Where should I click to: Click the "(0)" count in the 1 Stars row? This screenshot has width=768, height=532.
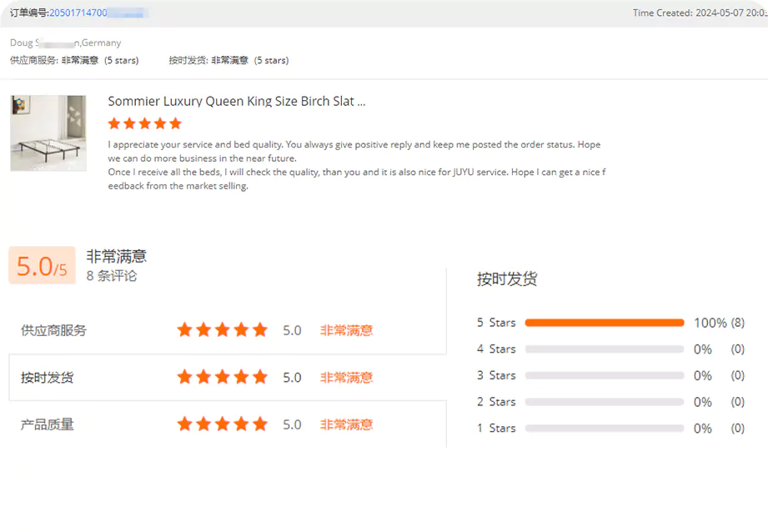(738, 429)
